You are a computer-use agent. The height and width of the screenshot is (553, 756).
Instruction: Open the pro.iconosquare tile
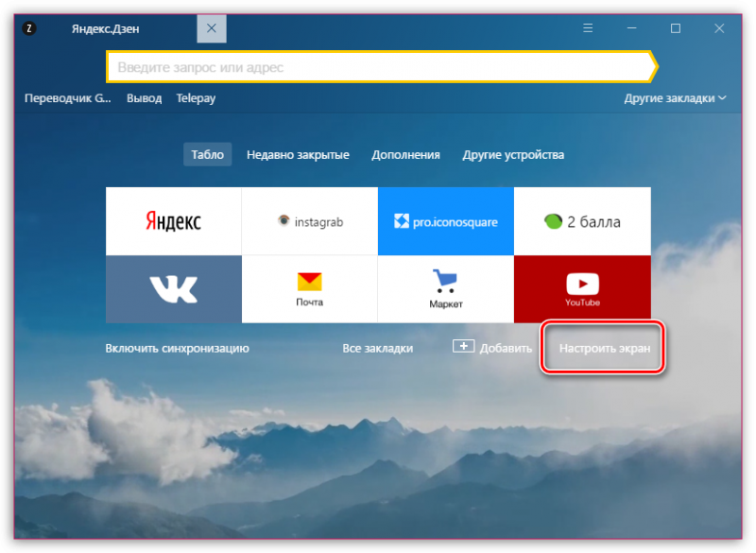tap(445, 221)
